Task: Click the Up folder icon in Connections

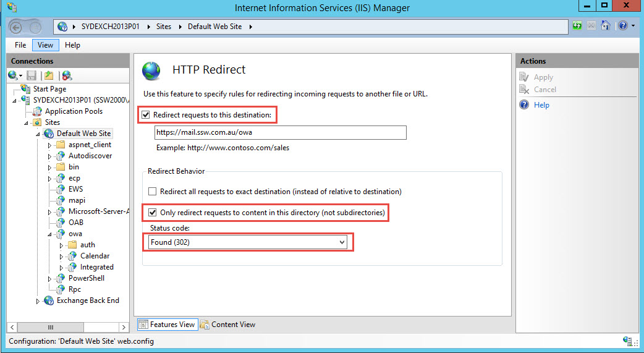Action: [x=49, y=75]
